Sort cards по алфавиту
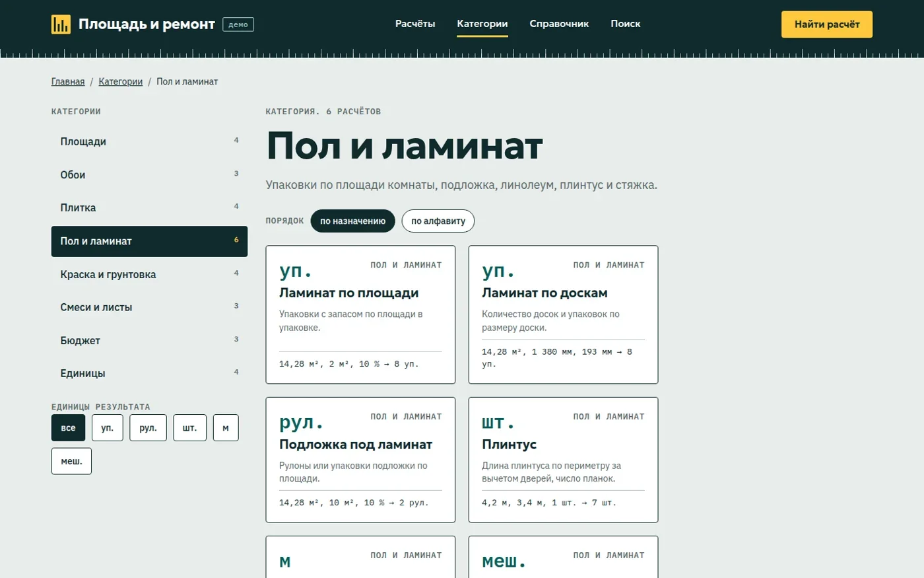924x578 pixels. click(438, 221)
